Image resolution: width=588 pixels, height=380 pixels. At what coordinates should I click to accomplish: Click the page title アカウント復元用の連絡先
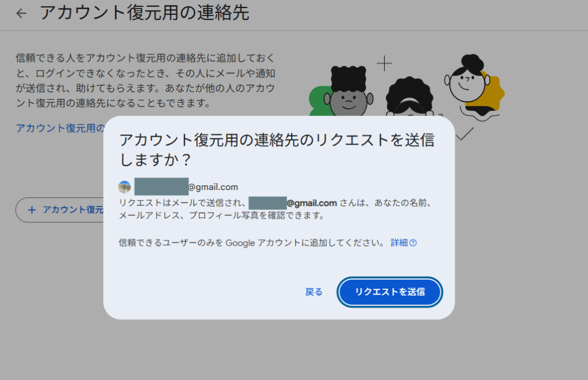tap(144, 13)
